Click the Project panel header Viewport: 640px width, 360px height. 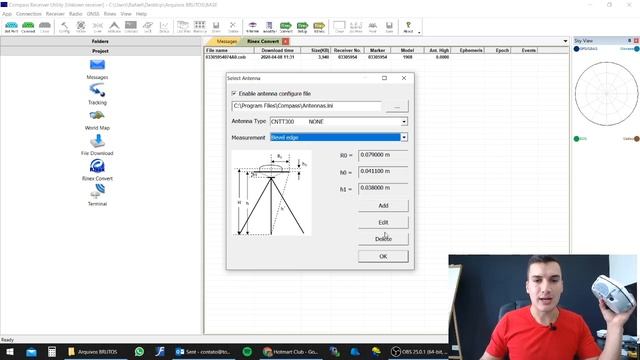coord(100,51)
